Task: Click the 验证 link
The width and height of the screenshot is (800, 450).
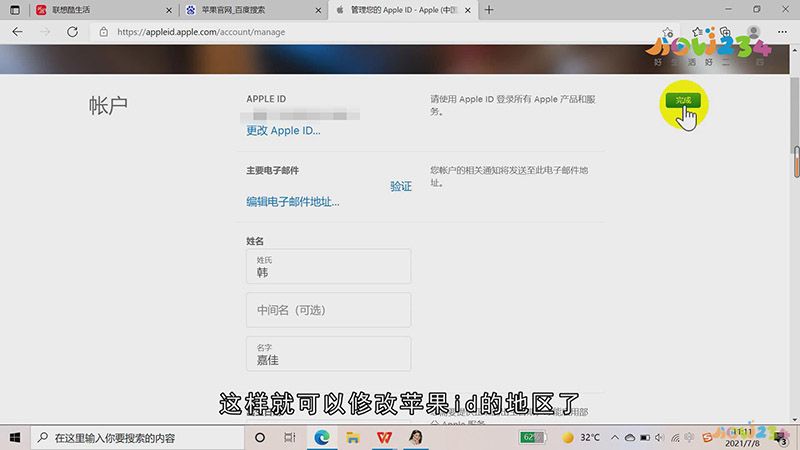Action: point(401,186)
